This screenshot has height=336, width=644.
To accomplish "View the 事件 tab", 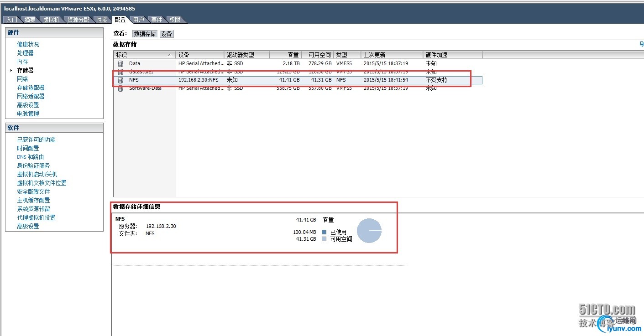I will pyautogui.click(x=157, y=20).
